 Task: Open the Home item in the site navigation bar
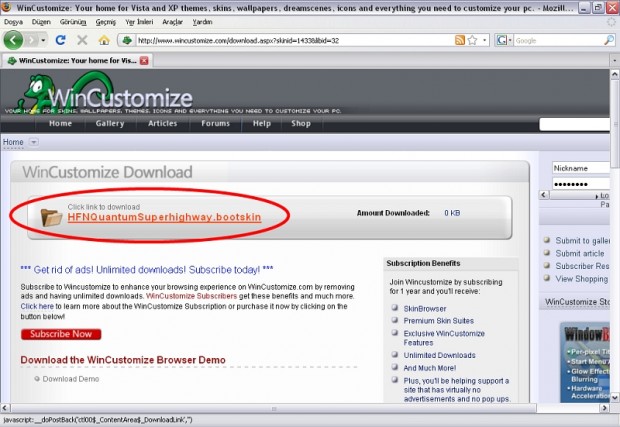(60, 123)
